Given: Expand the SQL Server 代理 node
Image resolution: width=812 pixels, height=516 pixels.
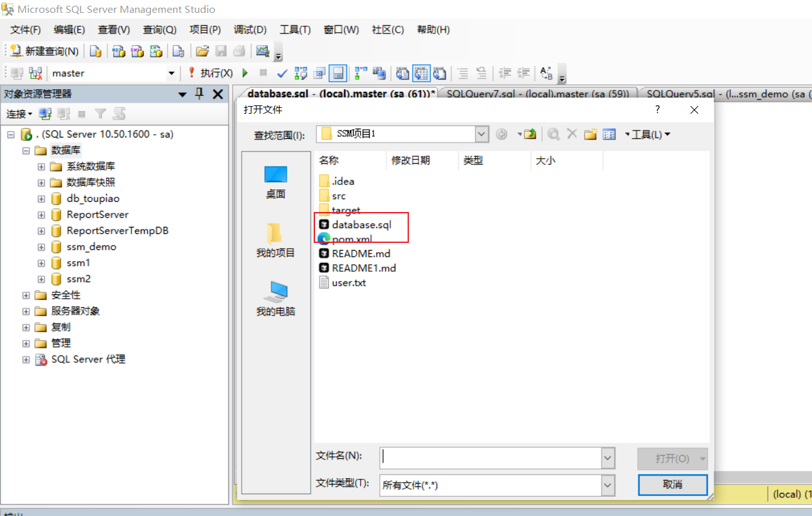Looking at the screenshot, I should point(26,359).
